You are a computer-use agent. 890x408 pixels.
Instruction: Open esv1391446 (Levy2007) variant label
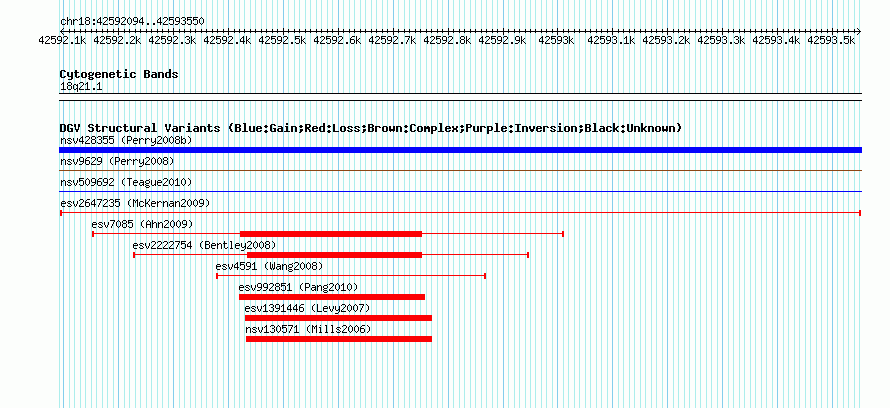click(x=307, y=308)
